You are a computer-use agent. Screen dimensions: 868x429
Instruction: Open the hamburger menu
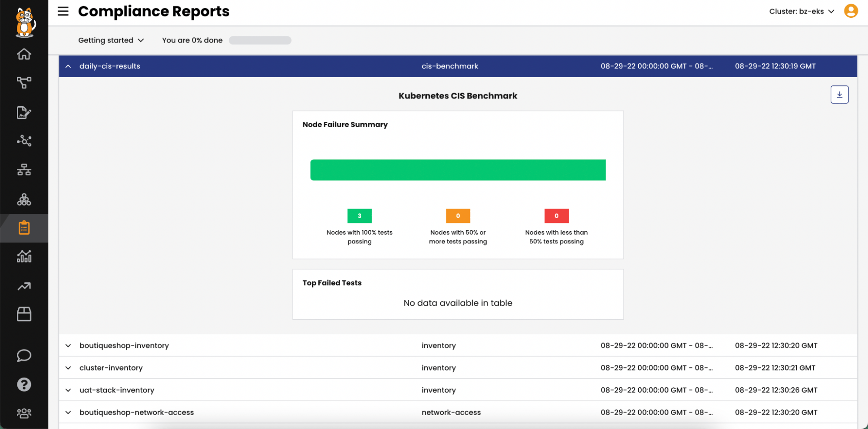(63, 11)
